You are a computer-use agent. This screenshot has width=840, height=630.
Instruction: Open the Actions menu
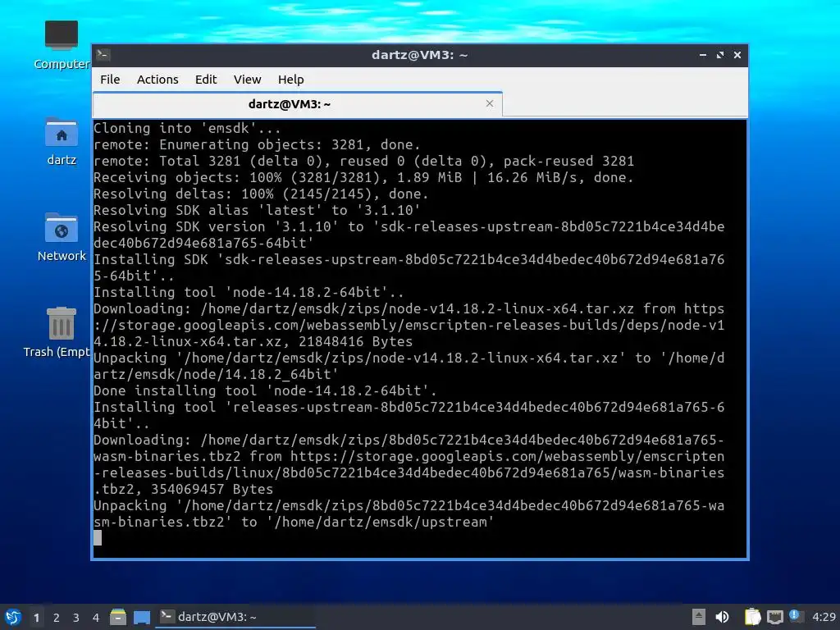coord(157,80)
